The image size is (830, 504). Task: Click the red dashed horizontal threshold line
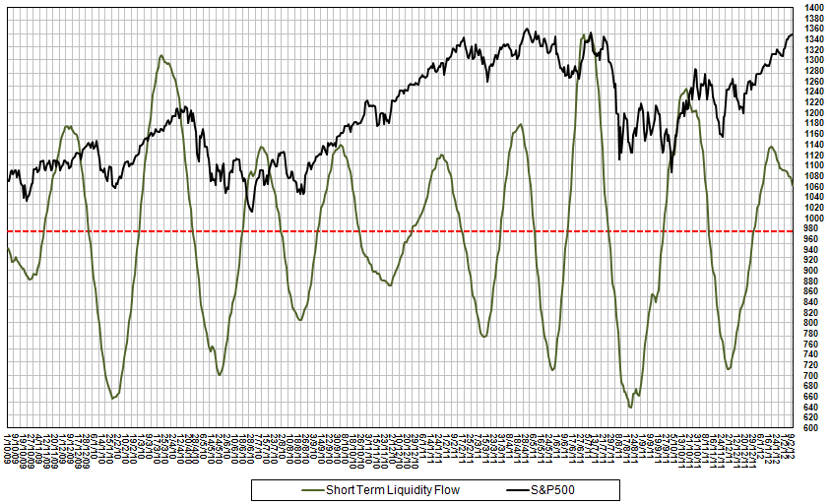pos(400,231)
